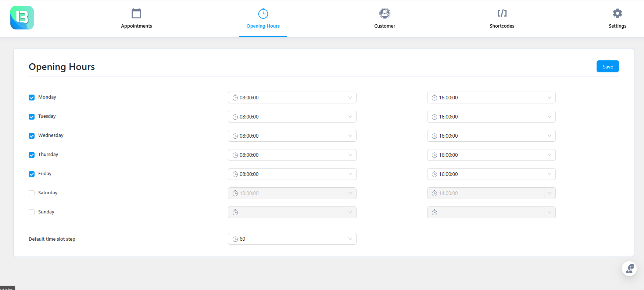Image resolution: width=644 pixels, height=290 pixels.
Task: Expand Monday opening time dropdown arrow
Action: tap(350, 98)
